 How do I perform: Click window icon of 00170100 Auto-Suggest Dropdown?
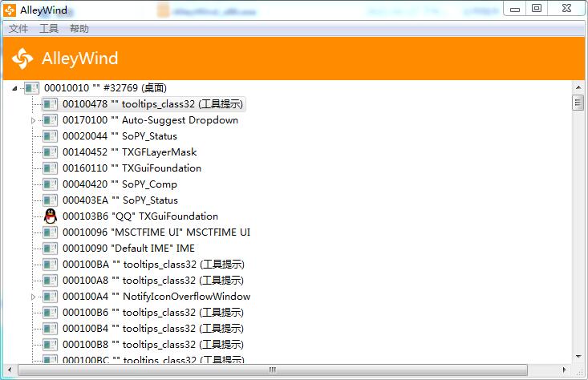(50, 120)
